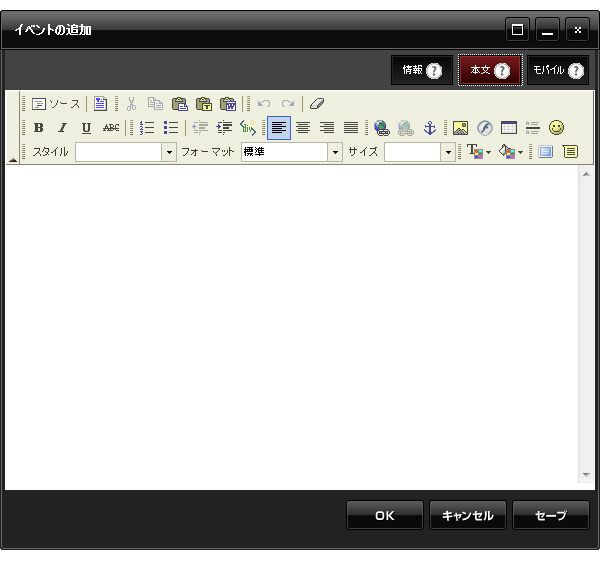Select center text alignment

tap(303, 128)
